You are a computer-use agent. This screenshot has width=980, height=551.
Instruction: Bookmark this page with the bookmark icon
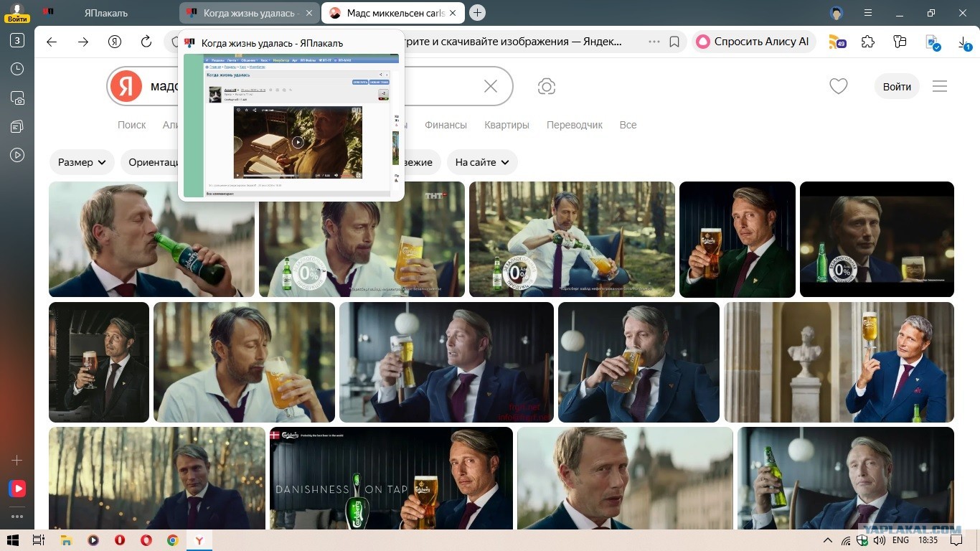point(674,42)
